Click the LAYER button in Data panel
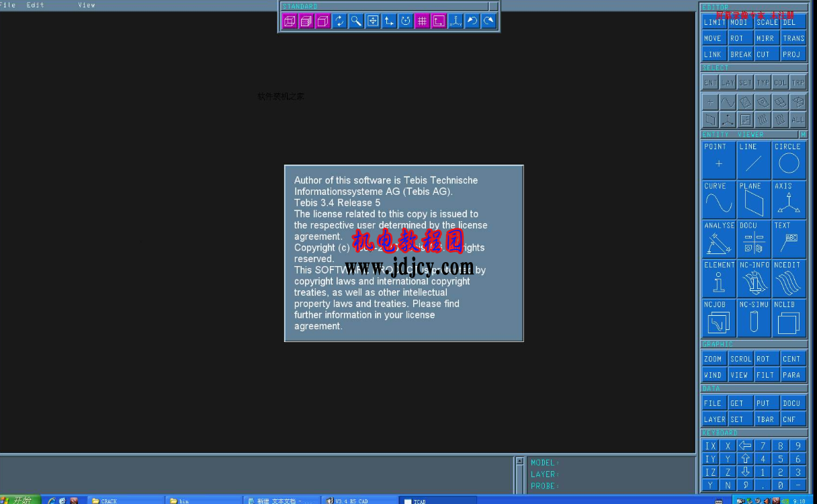The height and width of the screenshot is (504, 817). [x=715, y=419]
